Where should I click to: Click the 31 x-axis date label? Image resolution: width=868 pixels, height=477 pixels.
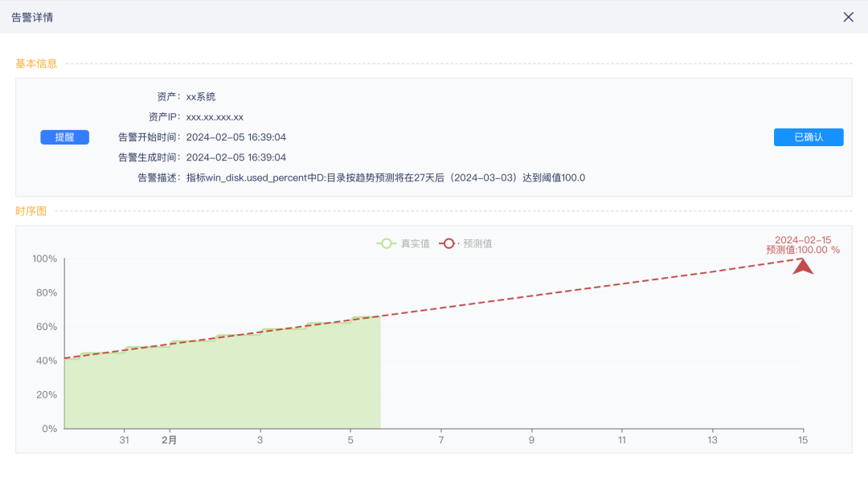[124, 440]
